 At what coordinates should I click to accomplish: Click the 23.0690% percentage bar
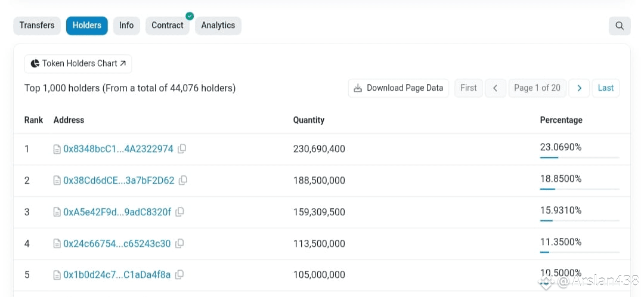tap(580, 157)
